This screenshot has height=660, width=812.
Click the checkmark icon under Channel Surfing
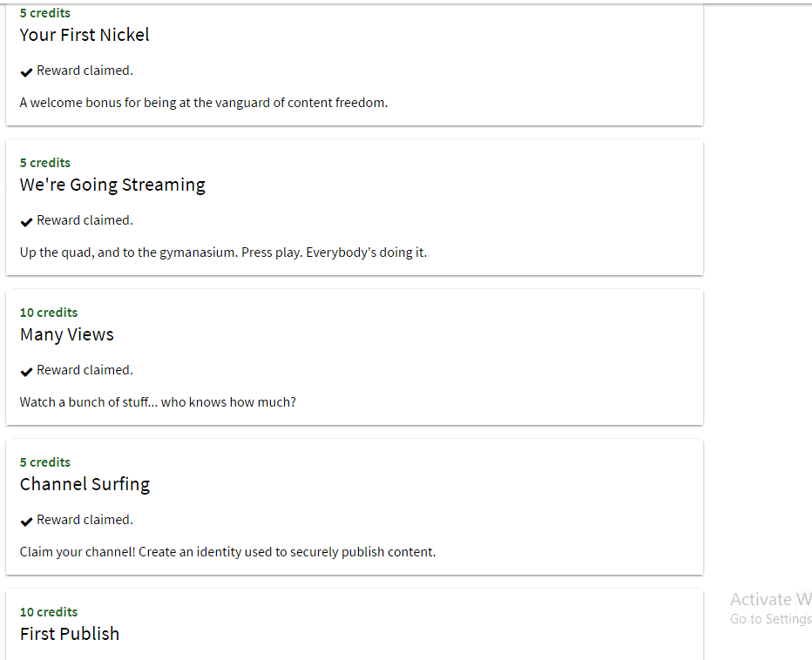(x=26, y=521)
